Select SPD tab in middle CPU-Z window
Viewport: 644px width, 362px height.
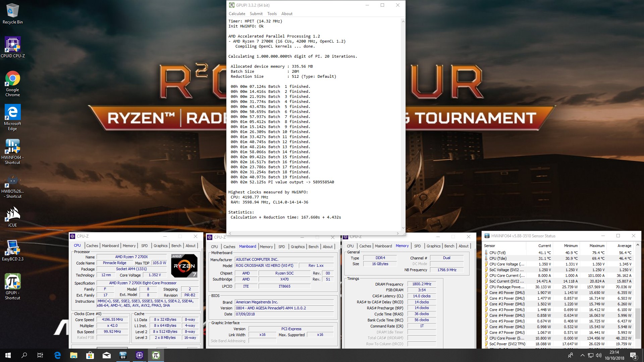click(x=282, y=247)
